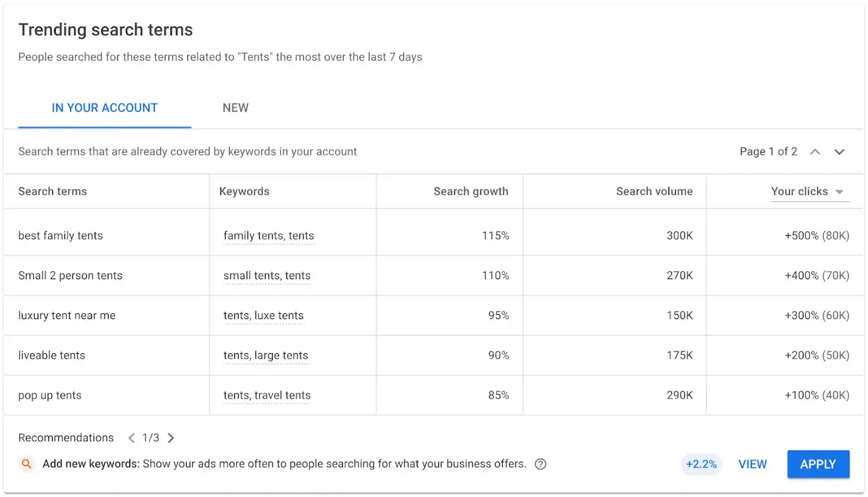Click the magnifier icon beside Add new keywords
The height and width of the screenshot is (497, 868).
click(25, 464)
